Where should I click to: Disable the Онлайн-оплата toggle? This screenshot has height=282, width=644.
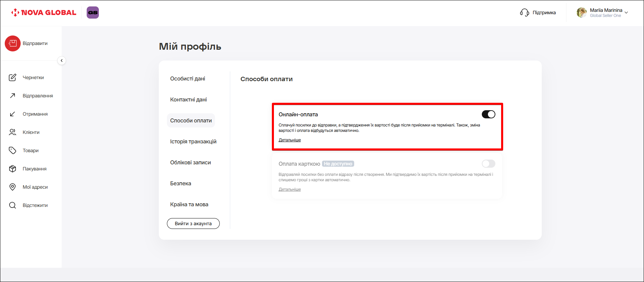pos(488,114)
